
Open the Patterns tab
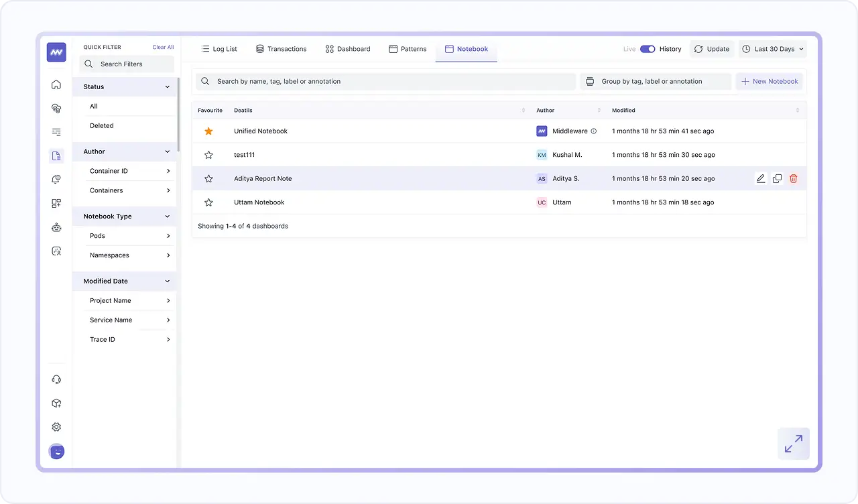pyautogui.click(x=408, y=48)
